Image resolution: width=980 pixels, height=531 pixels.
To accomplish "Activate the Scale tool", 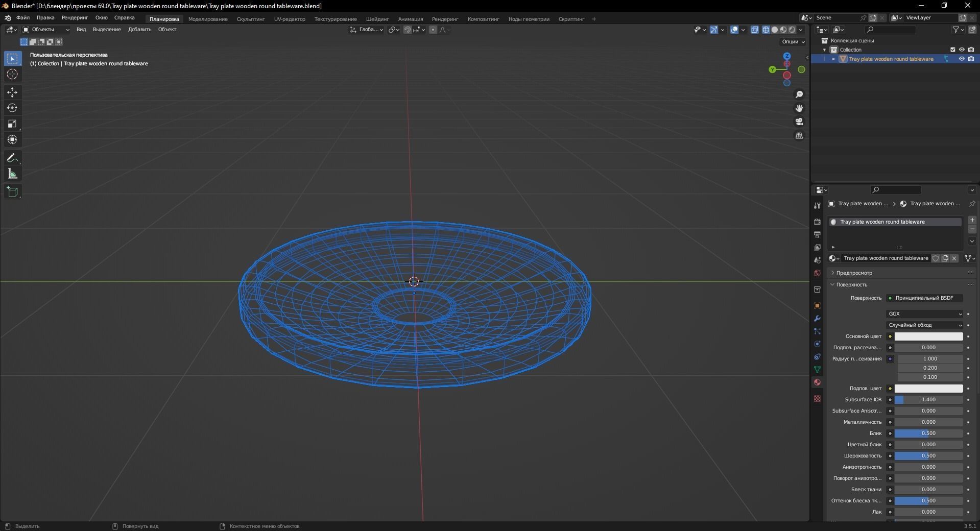I will coord(12,124).
